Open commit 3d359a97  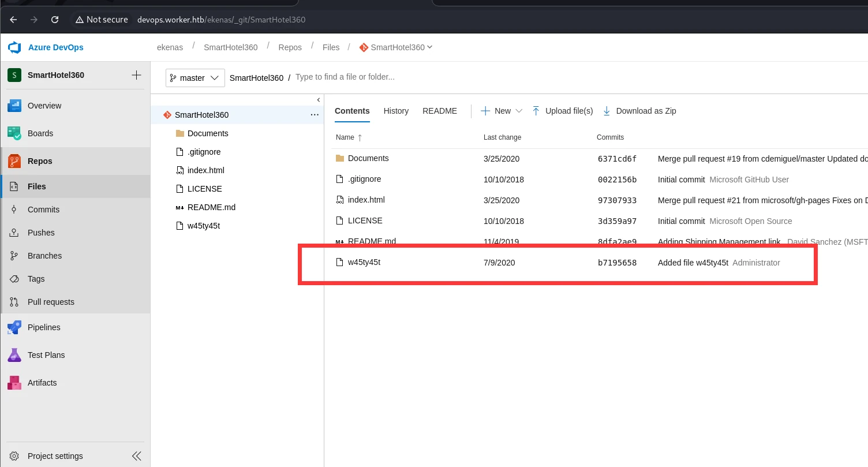coord(617,221)
